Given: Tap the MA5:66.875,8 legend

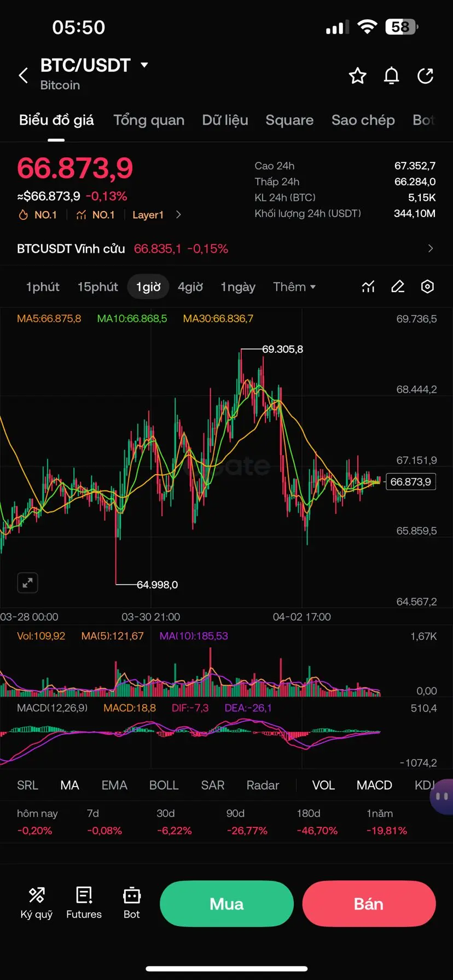Looking at the screenshot, I should 49,318.
